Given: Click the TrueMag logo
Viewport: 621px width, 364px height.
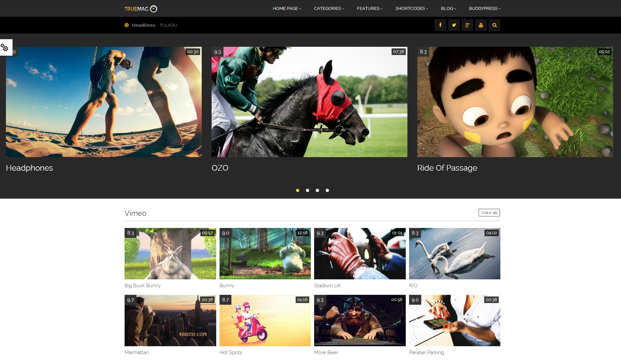Looking at the screenshot, I should coord(141,9).
